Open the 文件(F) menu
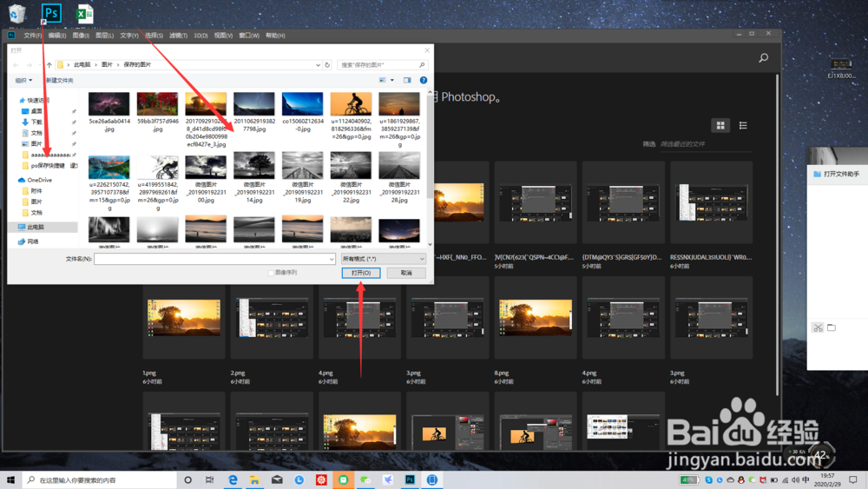Screen dimensions: 868x489 pyautogui.click(x=32, y=36)
